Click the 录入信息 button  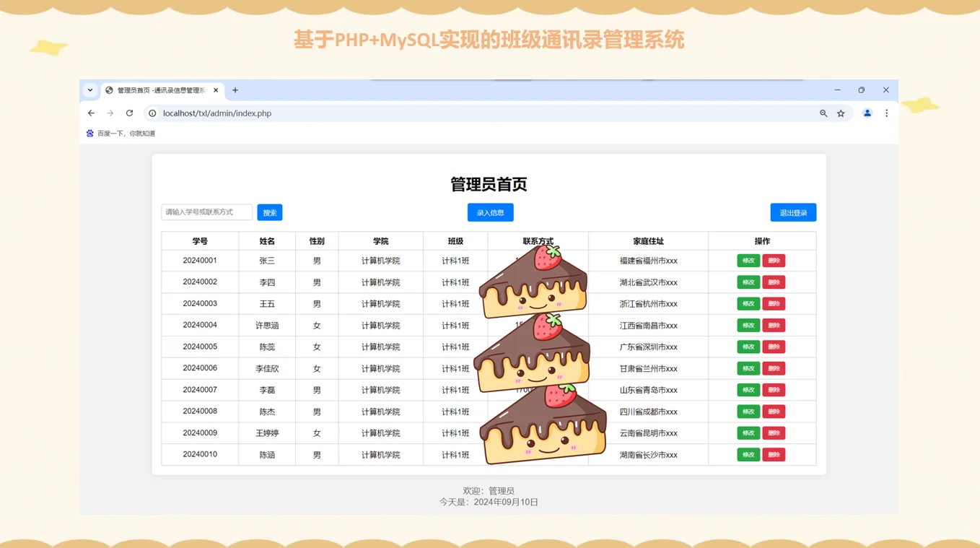(490, 212)
